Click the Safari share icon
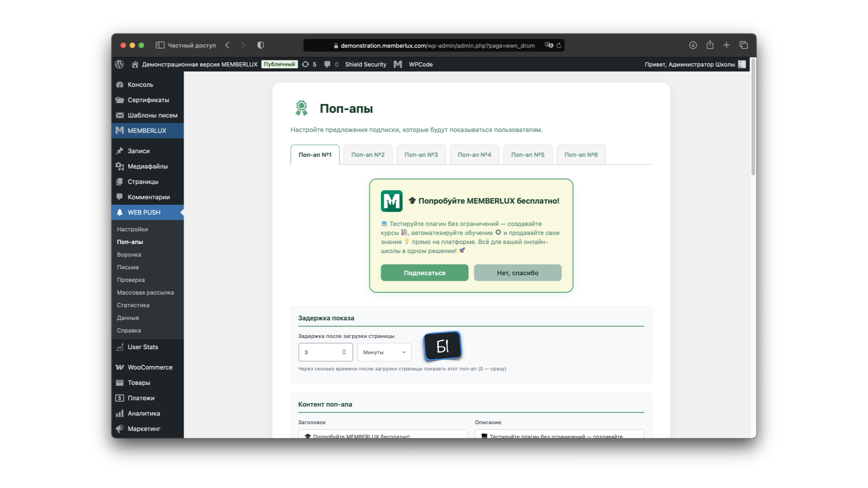 tap(710, 45)
